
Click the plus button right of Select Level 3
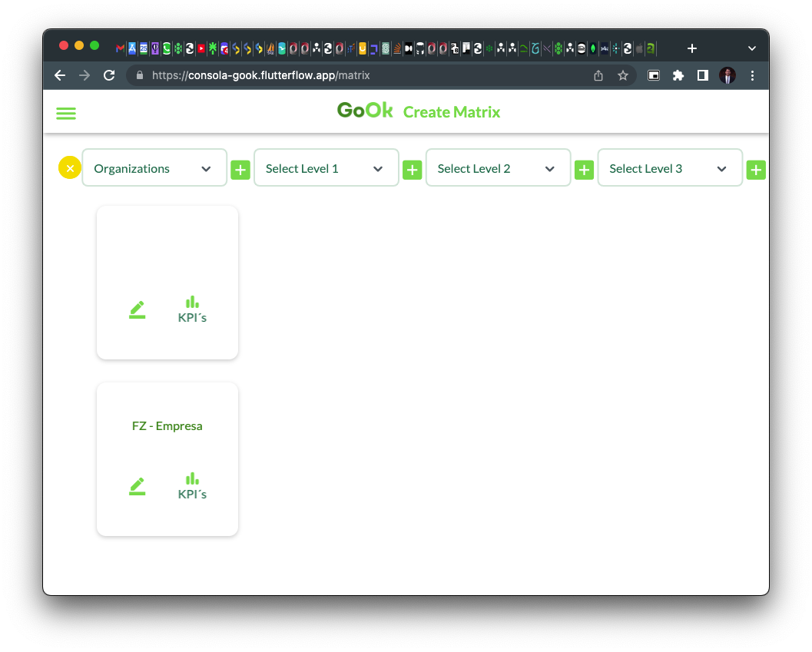coord(756,170)
